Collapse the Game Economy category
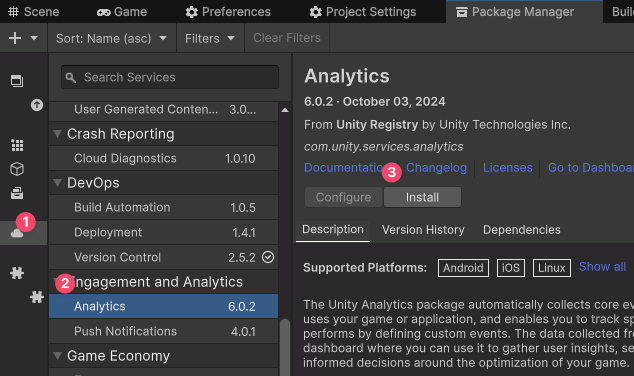This screenshot has height=376, width=634. coord(58,355)
